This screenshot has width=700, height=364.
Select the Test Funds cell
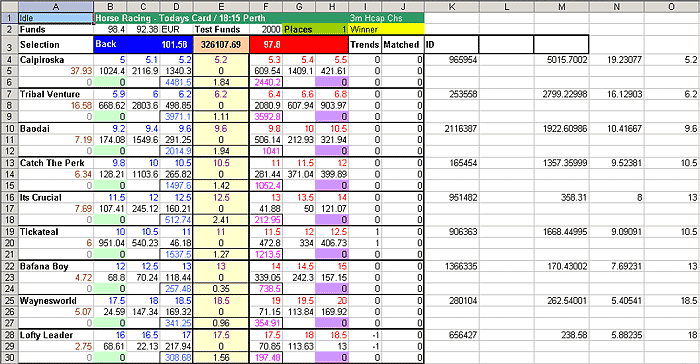221,29
